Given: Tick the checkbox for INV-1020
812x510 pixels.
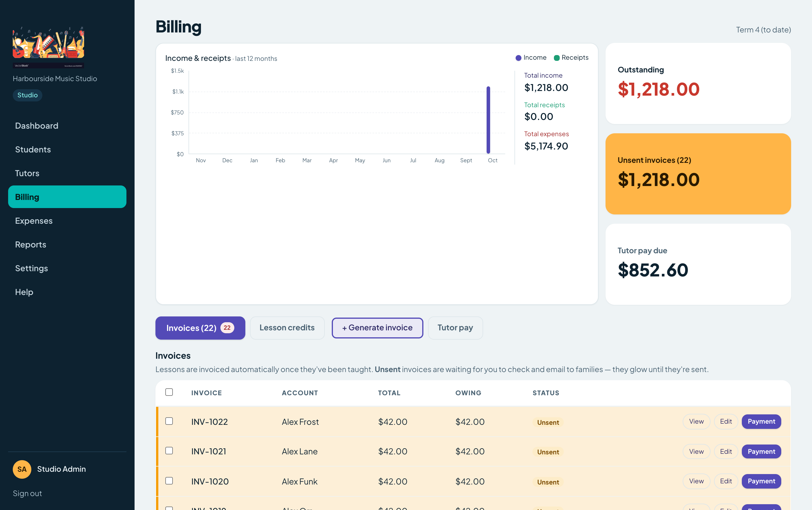Looking at the screenshot, I should click(x=169, y=481).
